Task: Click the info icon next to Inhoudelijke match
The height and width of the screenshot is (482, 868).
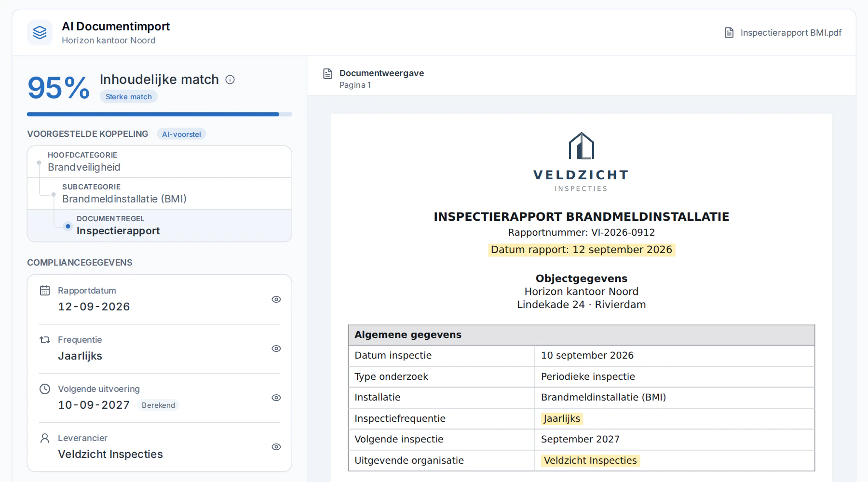Action: pyautogui.click(x=230, y=80)
